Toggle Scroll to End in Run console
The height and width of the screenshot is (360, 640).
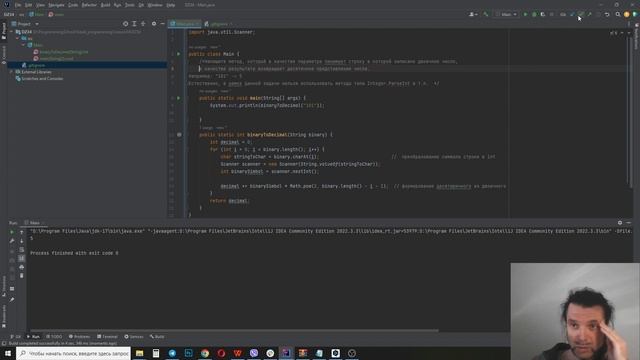(22, 258)
